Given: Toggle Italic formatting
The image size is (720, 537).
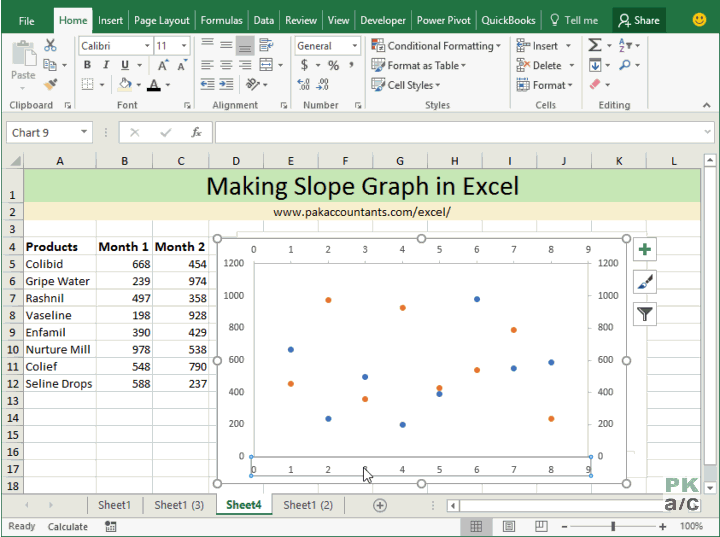Looking at the screenshot, I should [106, 65].
